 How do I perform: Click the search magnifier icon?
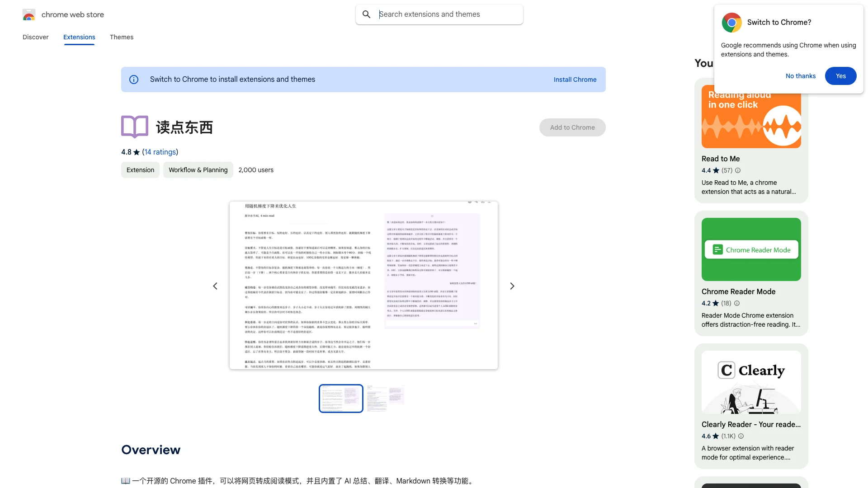(367, 14)
